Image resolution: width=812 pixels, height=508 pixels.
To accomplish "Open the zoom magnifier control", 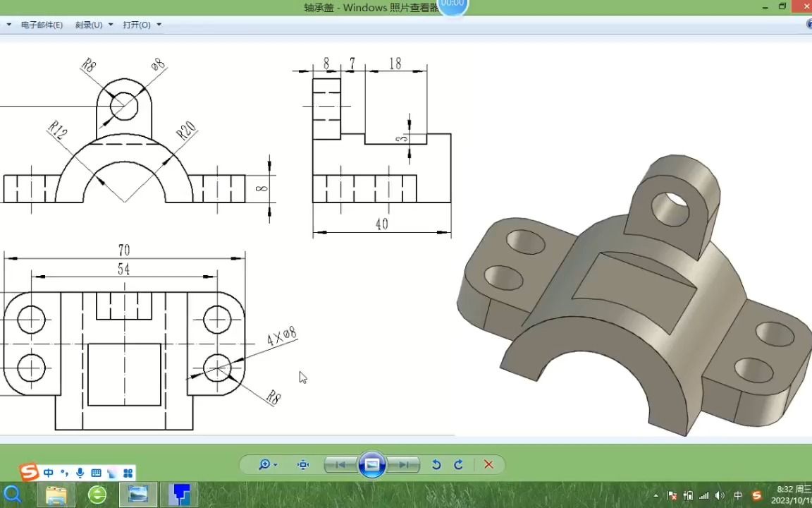I will tap(268, 464).
